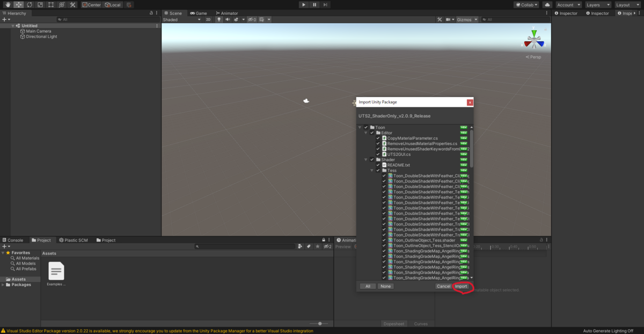Screen dimensions: 644x334
Task: Switch to the Plastic SCM tab
Action: [x=73, y=240]
